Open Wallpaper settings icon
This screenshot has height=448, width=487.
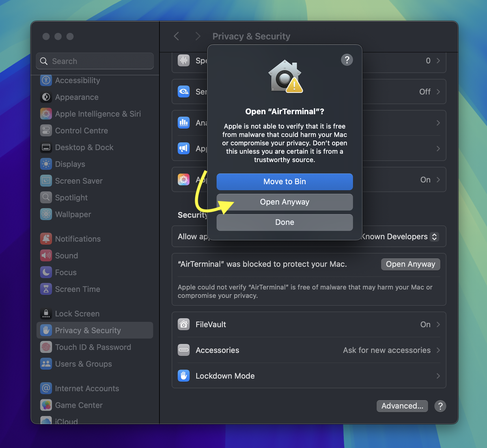46,214
